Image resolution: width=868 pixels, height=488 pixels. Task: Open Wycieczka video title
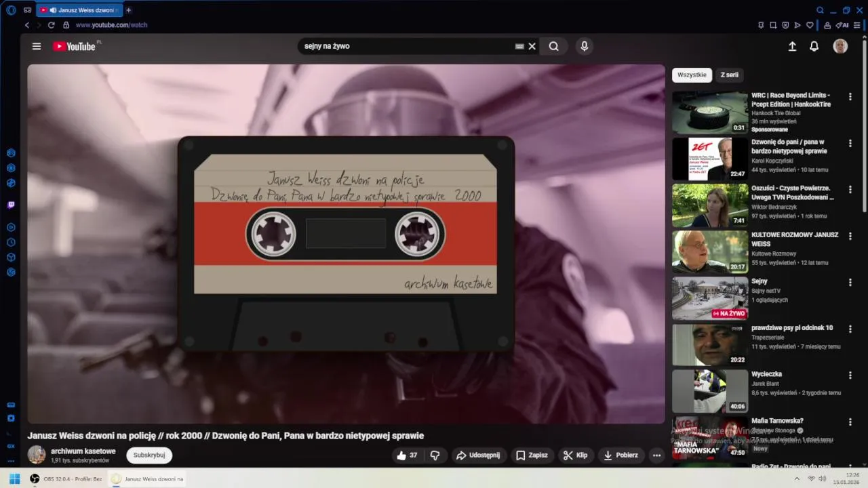point(766,374)
